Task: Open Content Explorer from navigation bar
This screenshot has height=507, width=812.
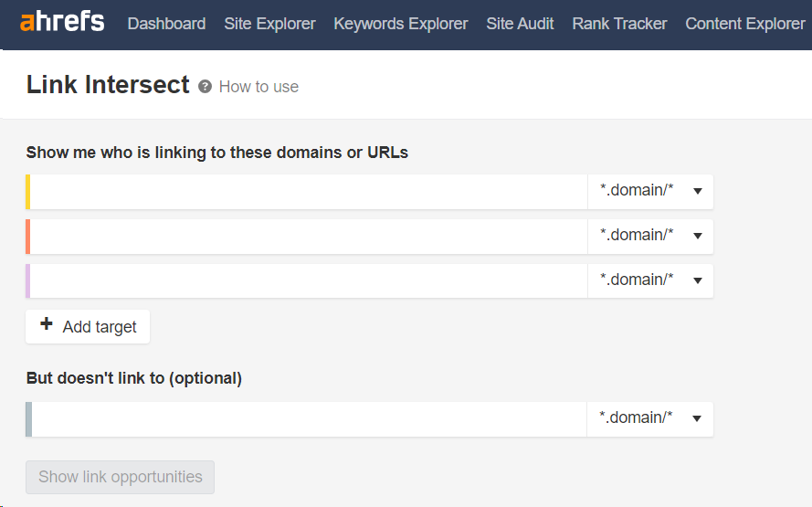Action: (x=744, y=24)
